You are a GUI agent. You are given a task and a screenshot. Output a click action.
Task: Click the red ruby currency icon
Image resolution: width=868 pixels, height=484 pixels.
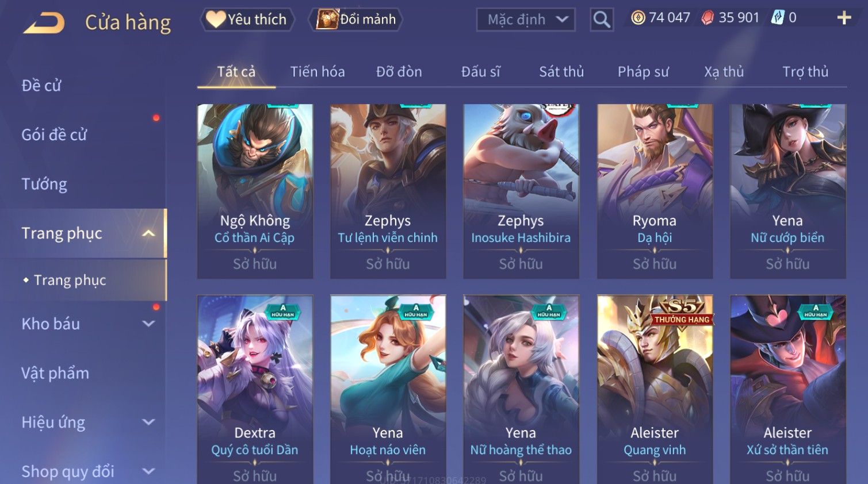(x=708, y=18)
